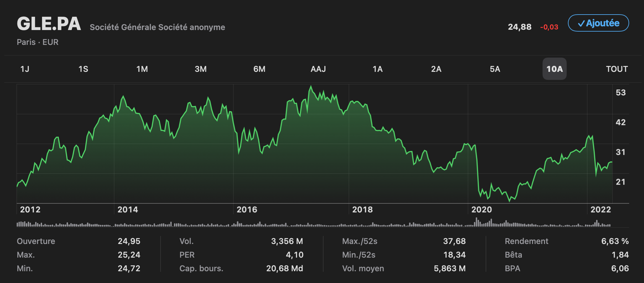Click the 2014 x-axis label
Screen dimensions: 644x283
coord(128,210)
